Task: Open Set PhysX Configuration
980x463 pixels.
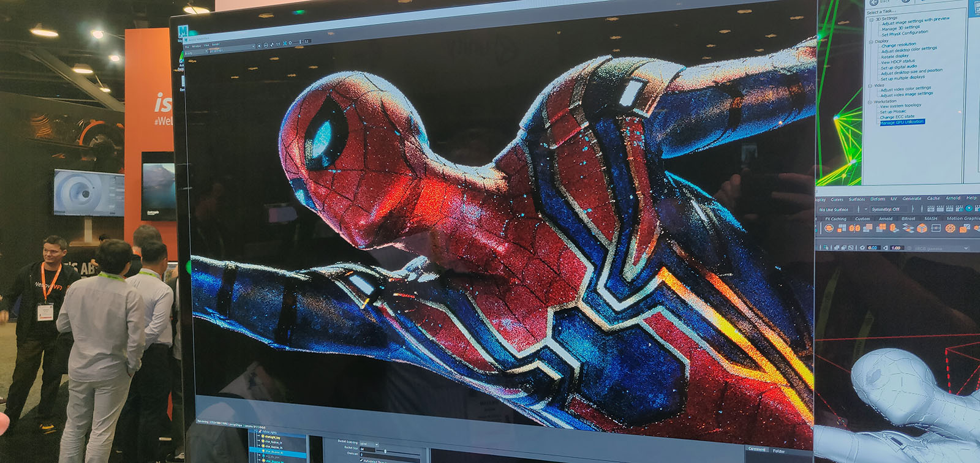Action: 905,33
